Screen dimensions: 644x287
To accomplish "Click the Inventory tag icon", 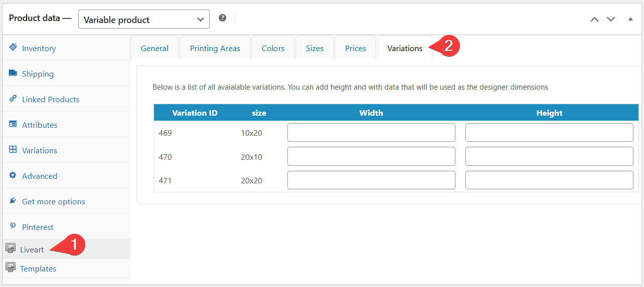I will [x=13, y=48].
